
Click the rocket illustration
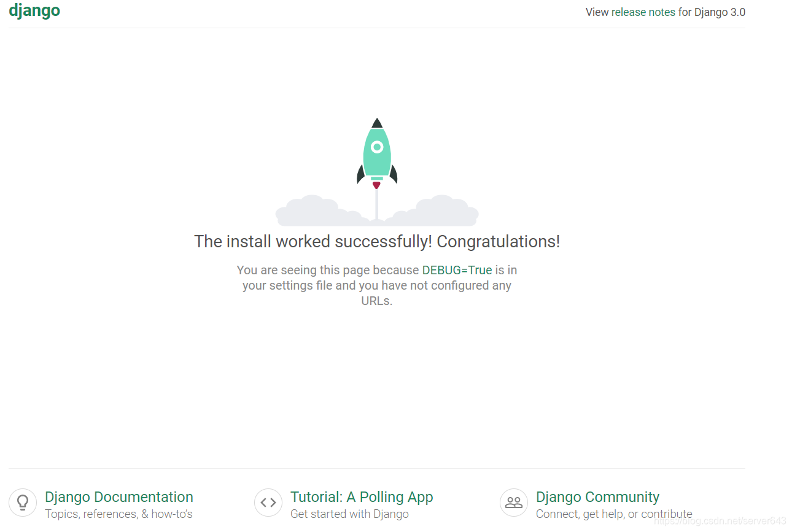(377, 171)
